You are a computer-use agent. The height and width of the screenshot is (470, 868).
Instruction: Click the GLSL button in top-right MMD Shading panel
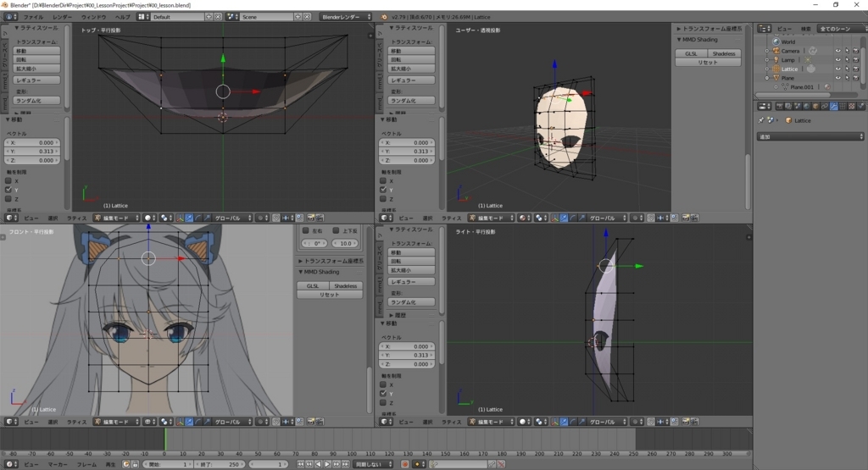click(690, 53)
